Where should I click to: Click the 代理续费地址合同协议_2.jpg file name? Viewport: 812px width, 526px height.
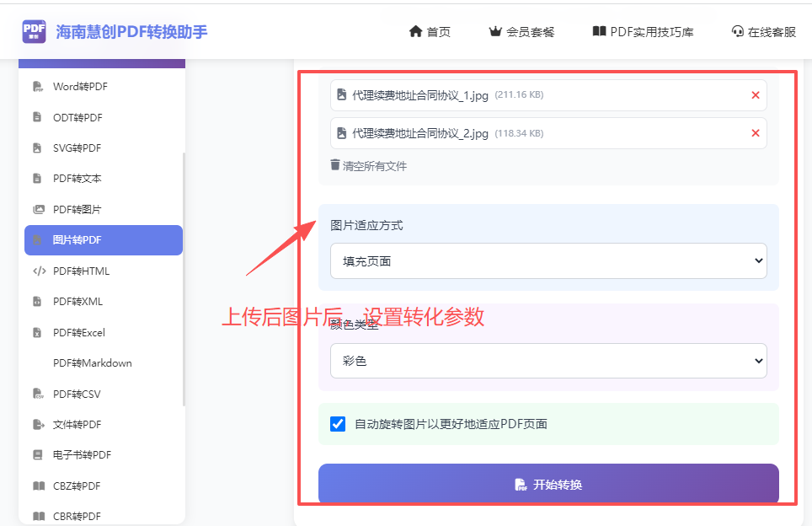click(420, 134)
